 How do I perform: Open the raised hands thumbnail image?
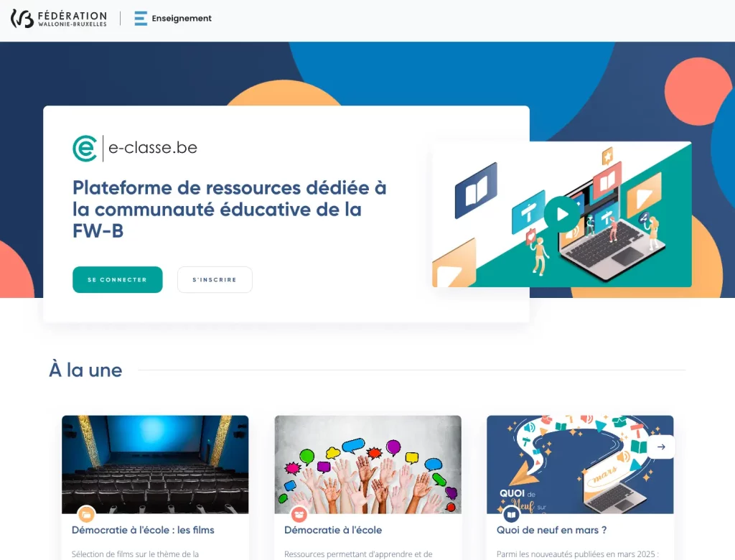coord(368,465)
